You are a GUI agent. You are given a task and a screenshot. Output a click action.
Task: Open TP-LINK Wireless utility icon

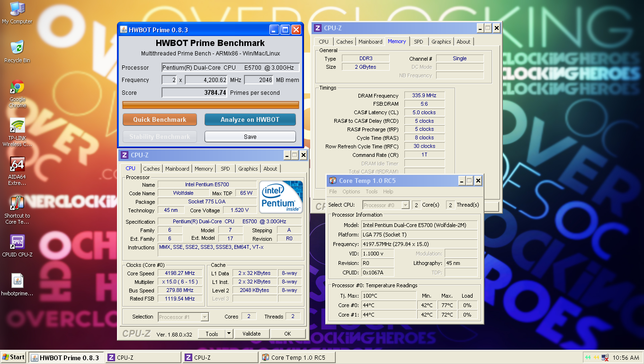(18, 132)
